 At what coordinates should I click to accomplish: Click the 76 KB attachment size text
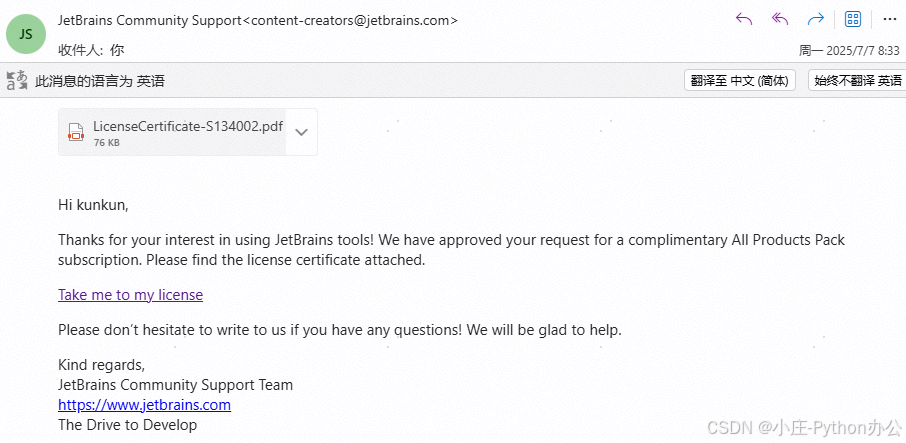click(x=106, y=143)
